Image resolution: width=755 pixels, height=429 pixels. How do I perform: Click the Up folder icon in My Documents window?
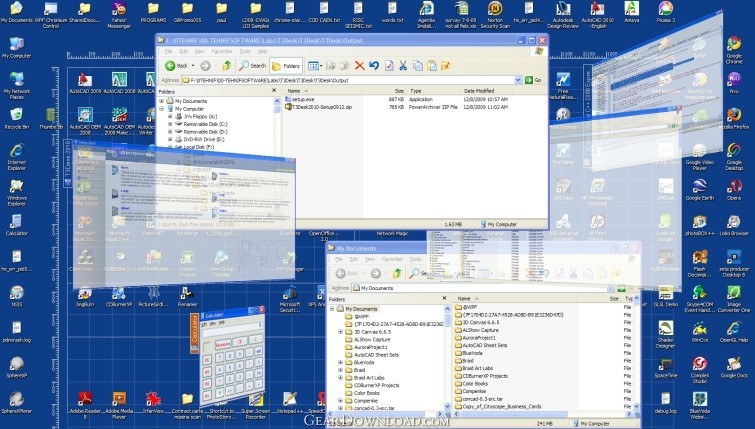click(397, 273)
